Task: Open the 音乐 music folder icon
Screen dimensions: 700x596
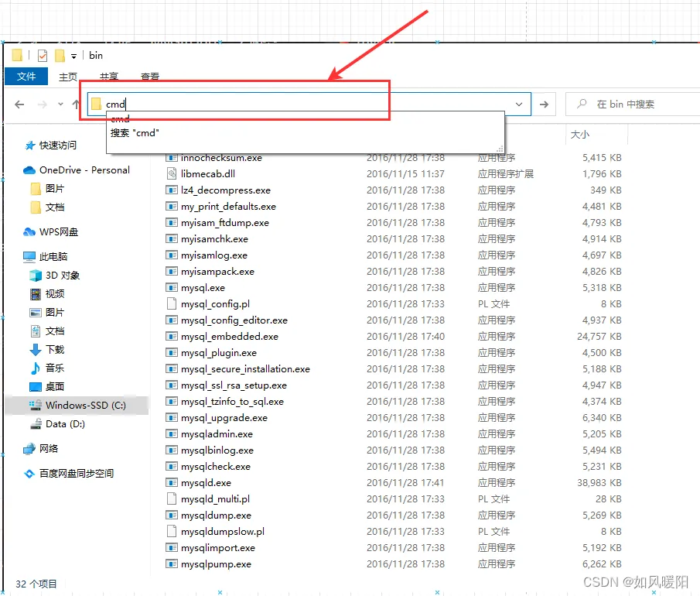Action: point(36,368)
